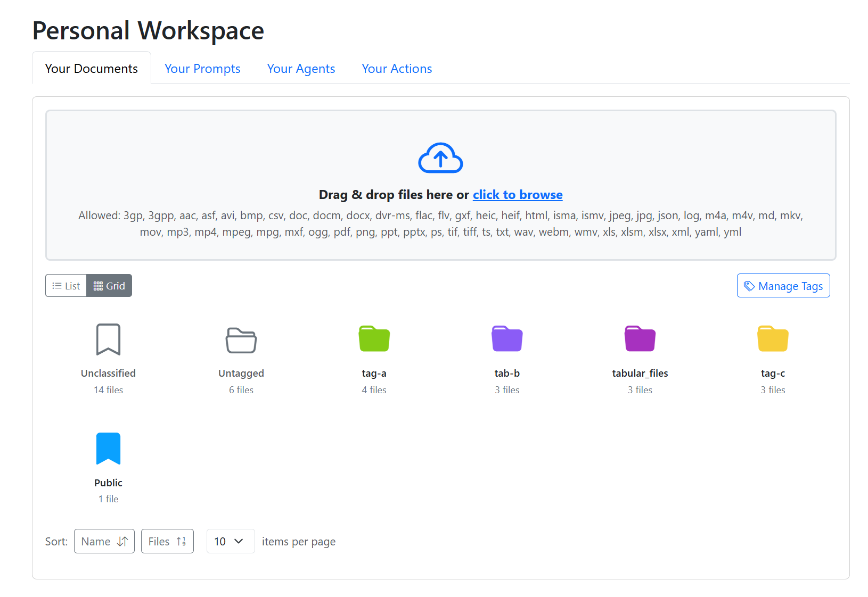The image size is (868, 597).
Task: Switch to the Your Prompts tab
Action: coord(202,69)
